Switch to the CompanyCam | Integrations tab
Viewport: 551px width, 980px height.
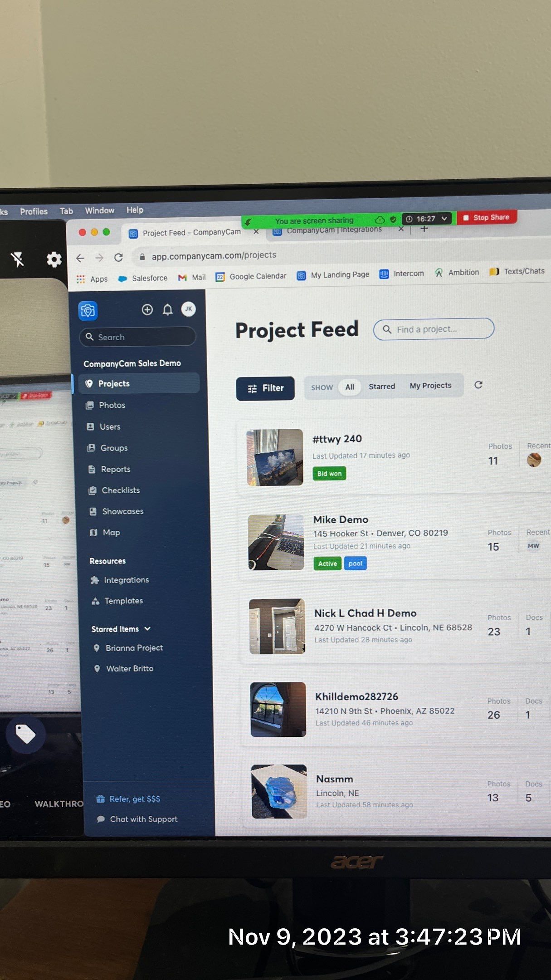click(x=334, y=230)
